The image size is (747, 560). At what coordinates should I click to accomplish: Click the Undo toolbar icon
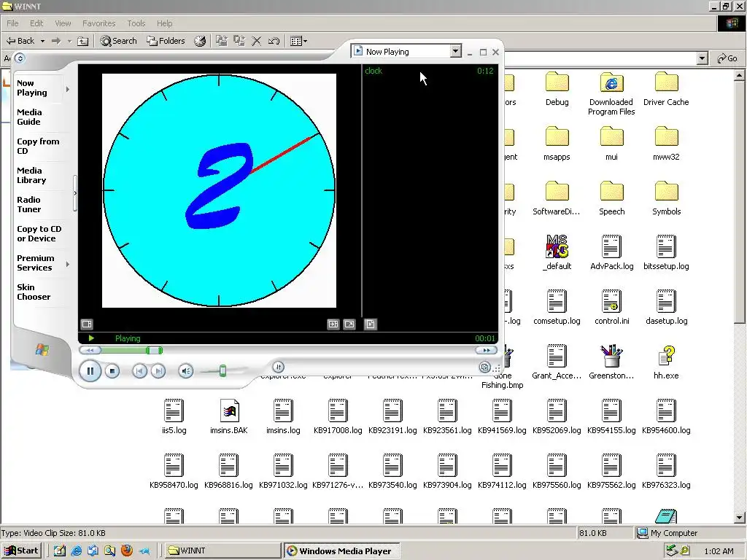pyautogui.click(x=274, y=41)
